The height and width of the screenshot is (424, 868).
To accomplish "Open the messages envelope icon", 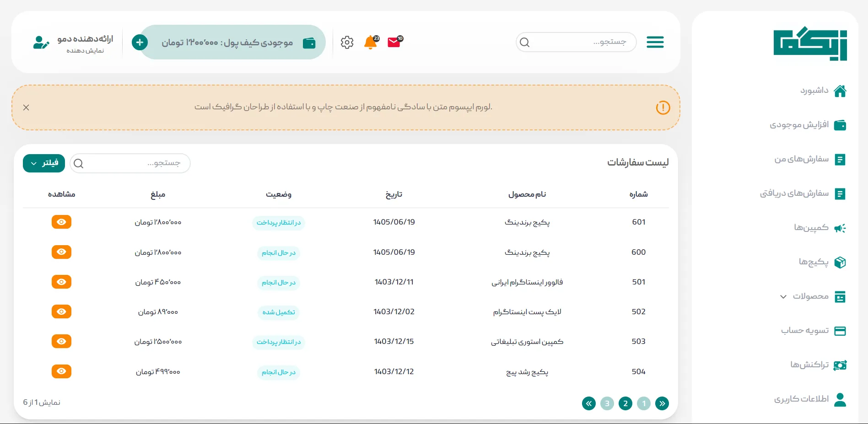I will pyautogui.click(x=394, y=42).
